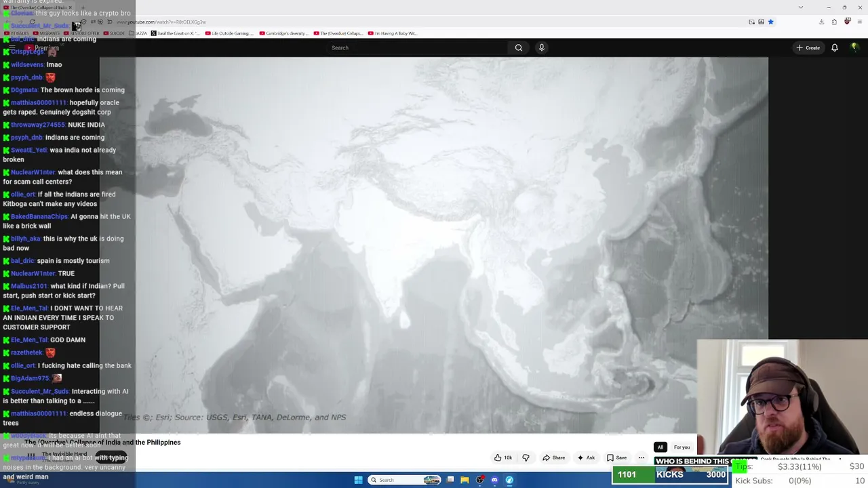Screen dimensions: 868x488
Task: Bookmark star in the address bar
Action: (770, 22)
